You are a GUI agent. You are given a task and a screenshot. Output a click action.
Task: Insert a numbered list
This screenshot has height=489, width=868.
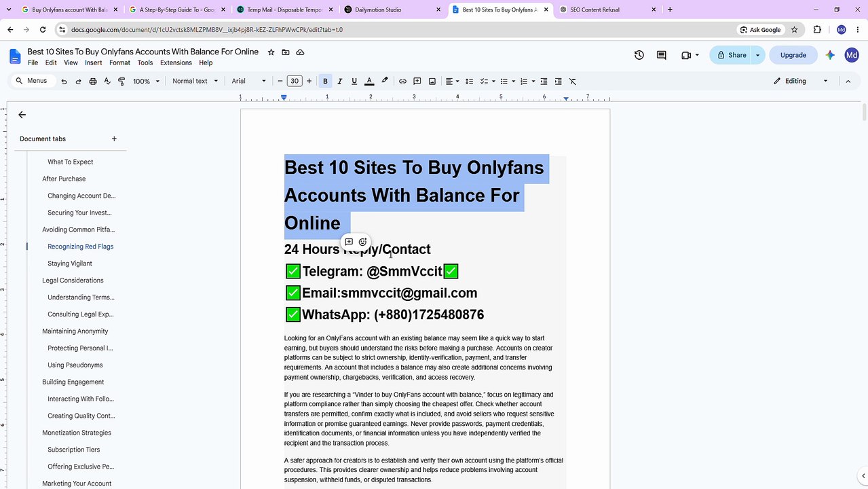(x=523, y=81)
